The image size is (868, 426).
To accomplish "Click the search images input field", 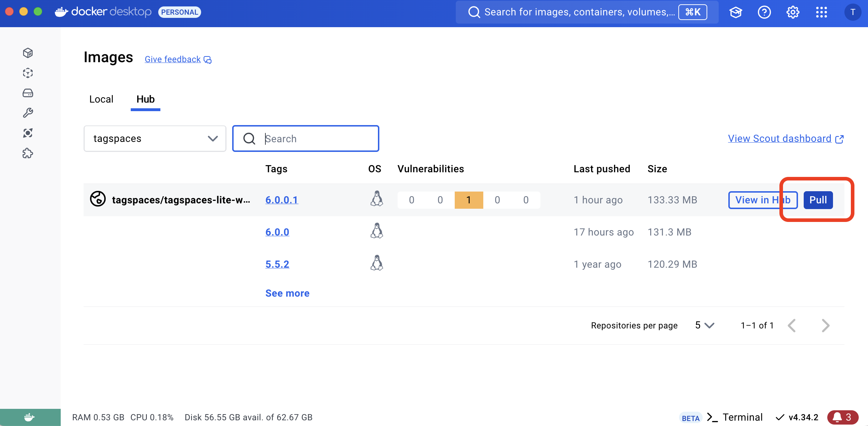I will tap(305, 139).
